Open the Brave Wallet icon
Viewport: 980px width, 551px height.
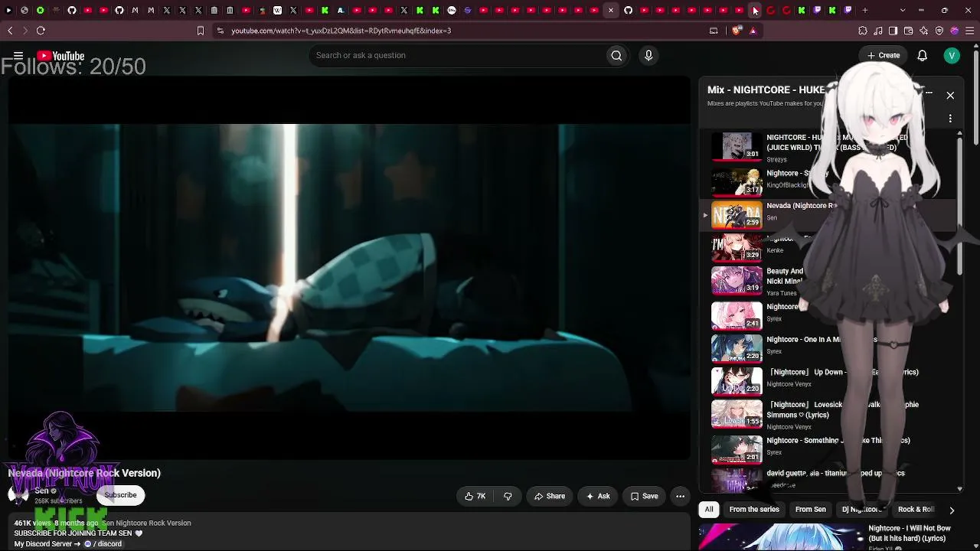pos(909,31)
